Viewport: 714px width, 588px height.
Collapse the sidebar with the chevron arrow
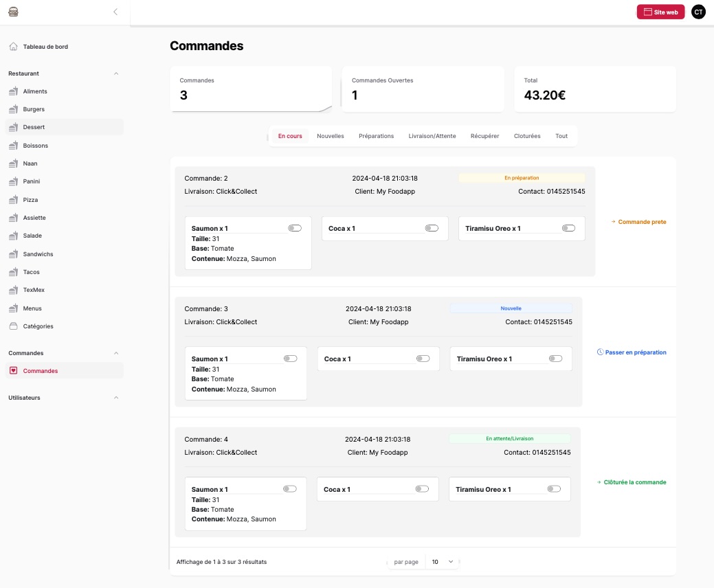[x=115, y=12]
